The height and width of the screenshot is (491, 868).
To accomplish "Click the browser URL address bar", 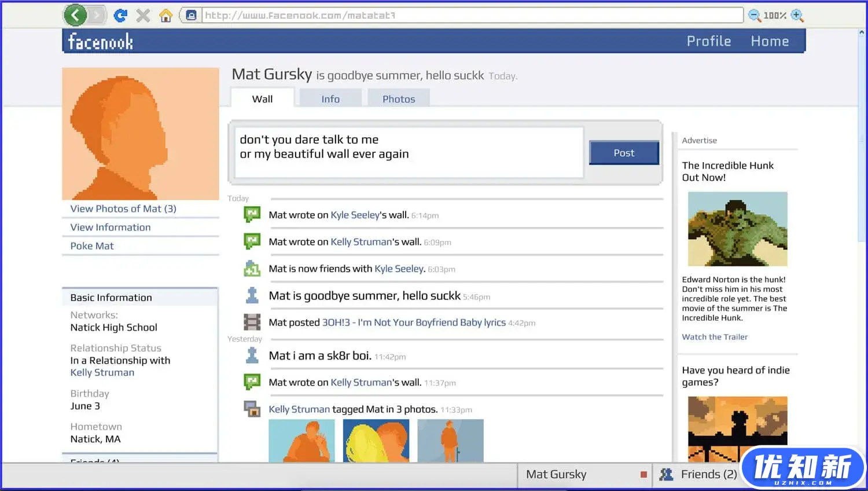I will (x=472, y=16).
